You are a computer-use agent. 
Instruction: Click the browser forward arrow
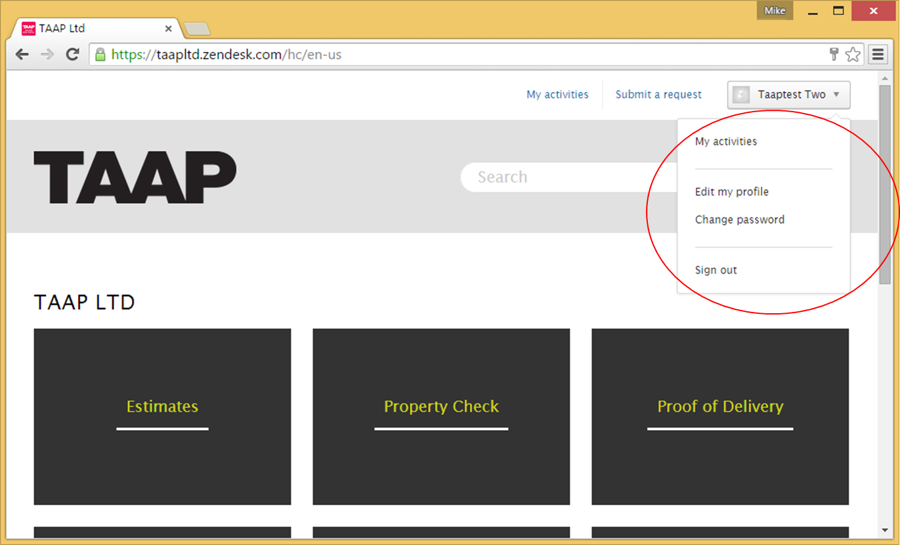pyautogui.click(x=47, y=55)
